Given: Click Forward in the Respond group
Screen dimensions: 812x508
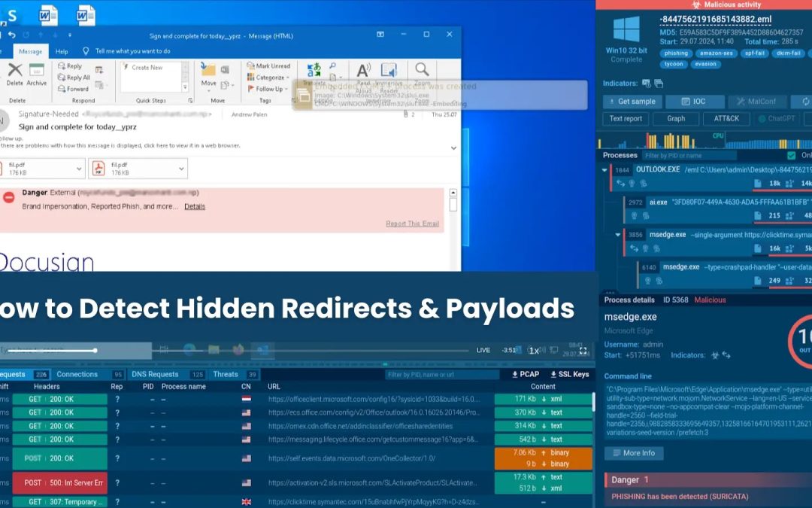Looking at the screenshot, I should [x=73, y=89].
